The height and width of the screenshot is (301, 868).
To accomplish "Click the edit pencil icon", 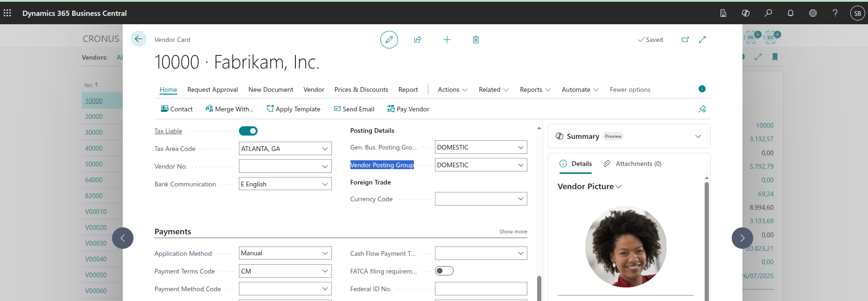I will [x=389, y=40].
